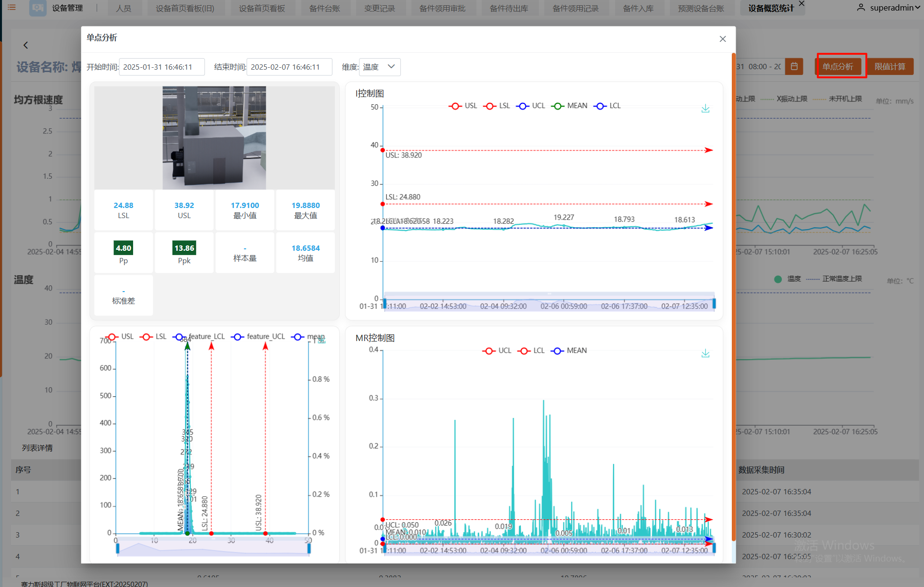The height and width of the screenshot is (587, 924).
Task: Click the 设备管理 logo icon
Action: click(x=37, y=8)
